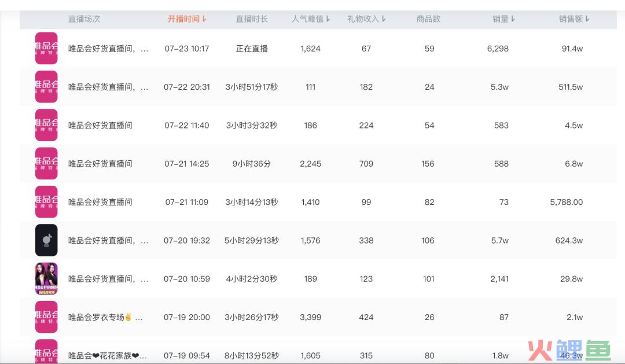This screenshot has height=364, width=625.
Task: Open live title in the 07-22 20:31 row
Action: pos(108,87)
